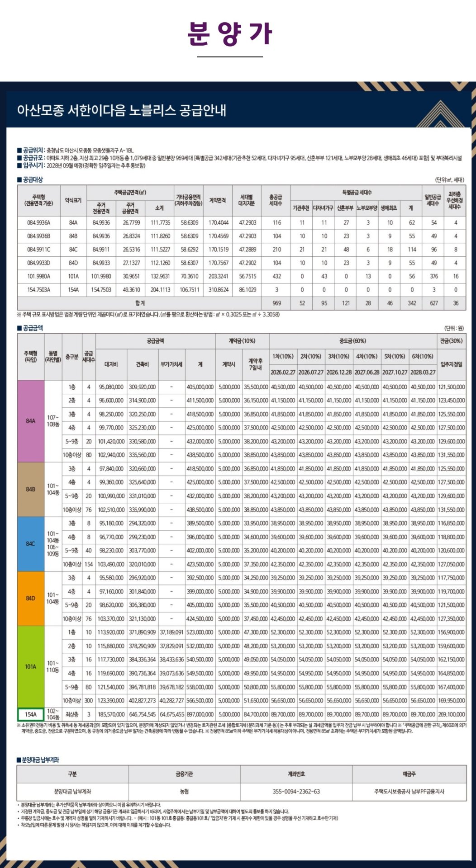Click land cost '95,080,000'
476x868 pixels.
pyautogui.click(x=111, y=387)
